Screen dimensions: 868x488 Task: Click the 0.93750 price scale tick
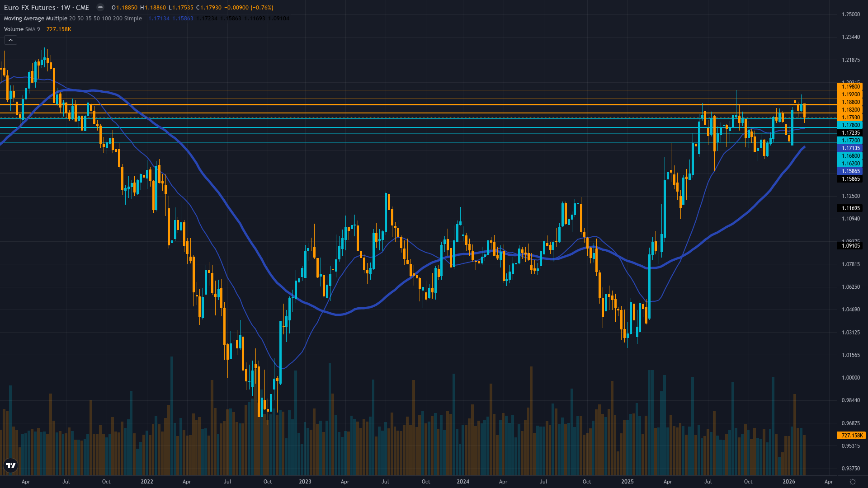(850, 469)
